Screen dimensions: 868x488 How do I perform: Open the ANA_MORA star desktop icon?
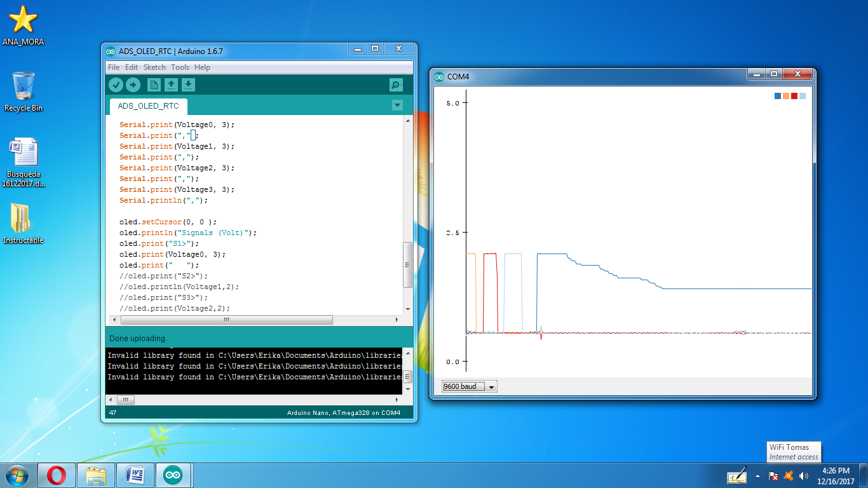pyautogui.click(x=24, y=25)
